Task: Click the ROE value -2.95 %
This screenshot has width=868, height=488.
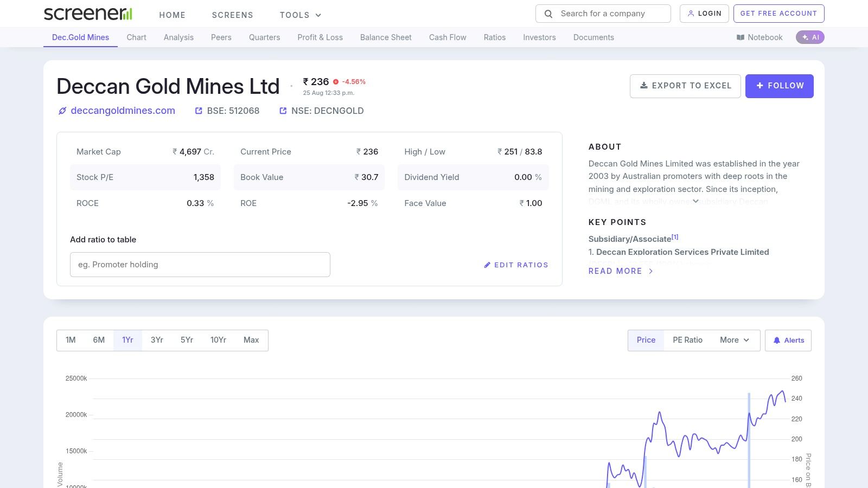Action: (x=362, y=203)
